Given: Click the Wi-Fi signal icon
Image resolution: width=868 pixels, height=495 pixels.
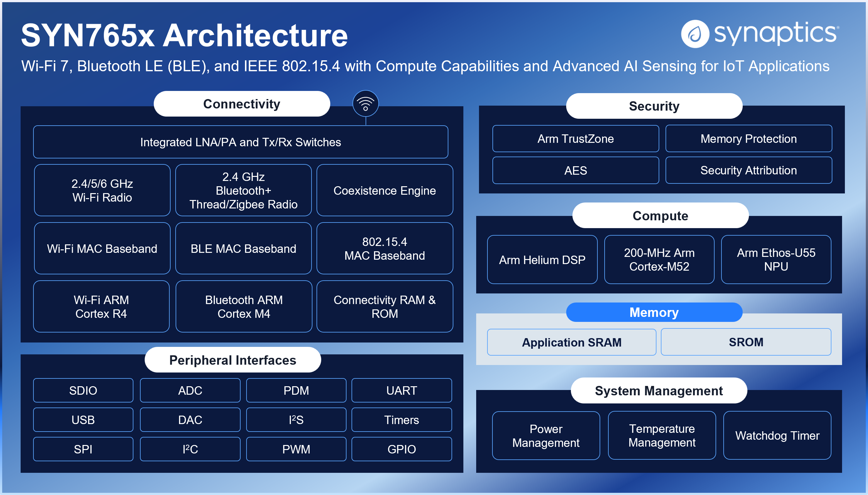Looking at the screenshot, I should click(x=365, y=103).
